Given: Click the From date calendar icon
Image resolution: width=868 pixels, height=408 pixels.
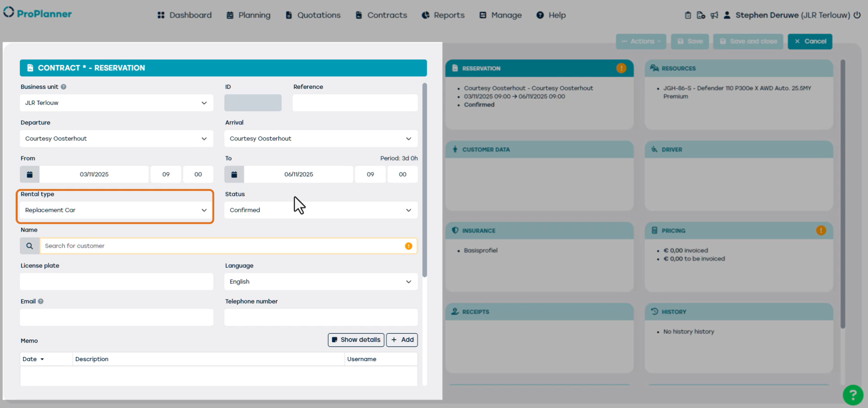Looking at the screenshot, I should pyautogui.click(x=29, y=174).
